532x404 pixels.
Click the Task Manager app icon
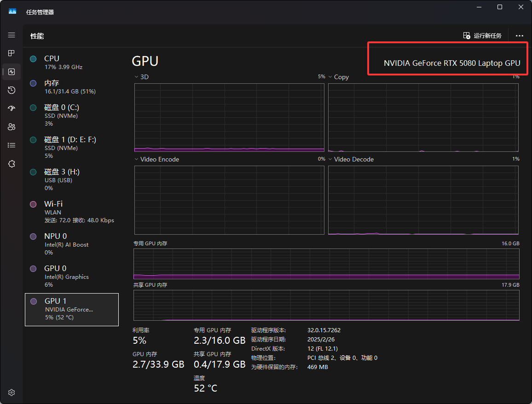point(12,12)
